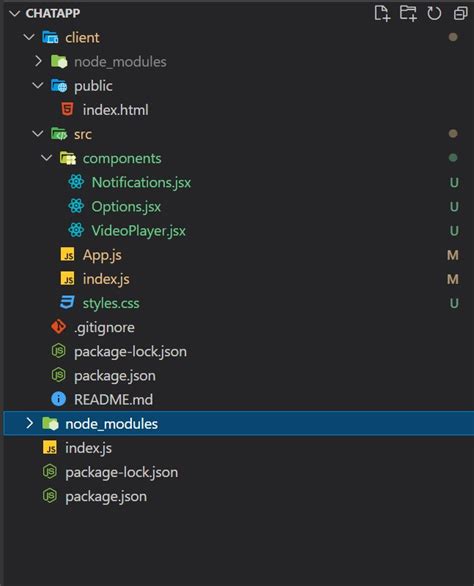Click the React icon beside Notifications.jsx
The width and height of the screenshot is (474, 586).
click(76, 182)
